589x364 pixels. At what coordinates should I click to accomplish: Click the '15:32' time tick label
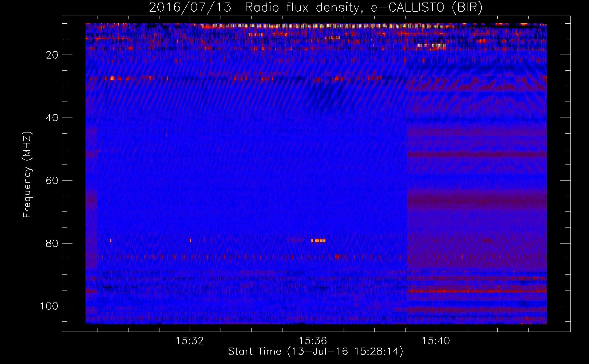click(x=190, y=341)
